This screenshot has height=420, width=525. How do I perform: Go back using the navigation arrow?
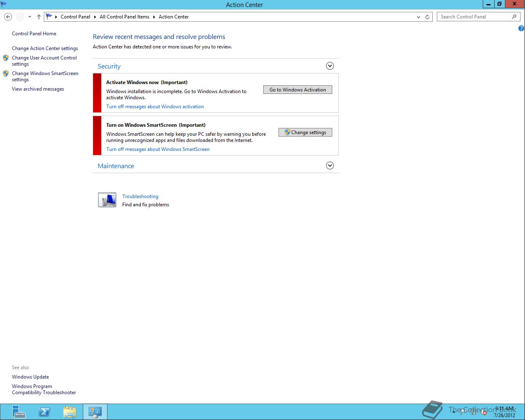pyautogui.click(x=8, y=17)
